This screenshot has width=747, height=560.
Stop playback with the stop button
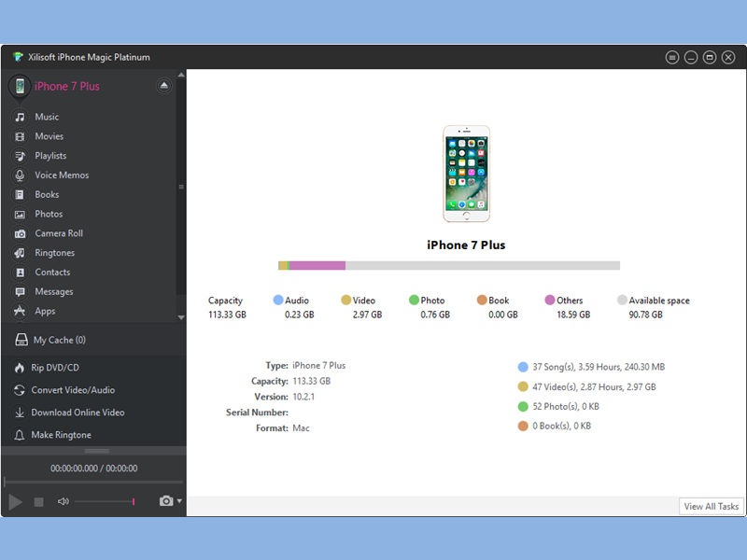pyautogui.click(x=38, y=502)
